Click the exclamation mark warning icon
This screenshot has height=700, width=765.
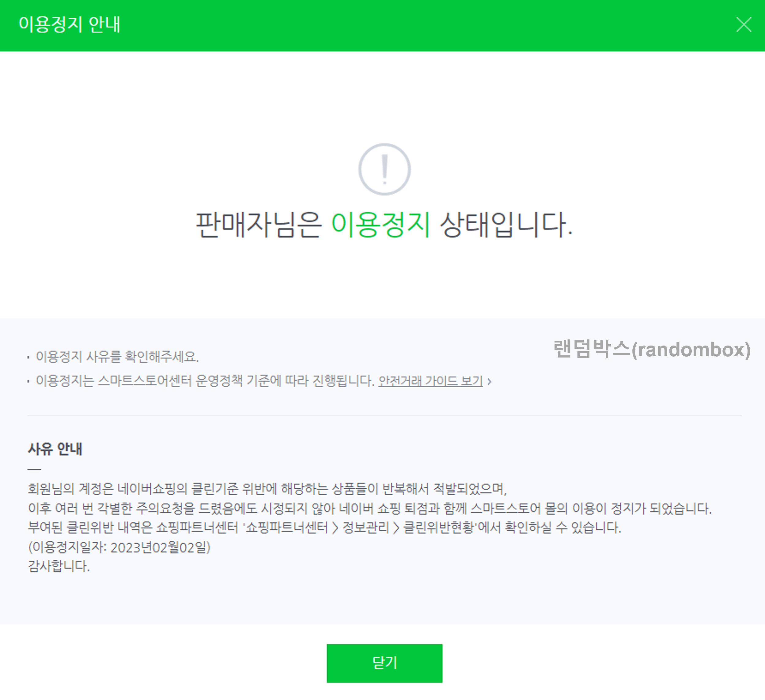point(384,169)
